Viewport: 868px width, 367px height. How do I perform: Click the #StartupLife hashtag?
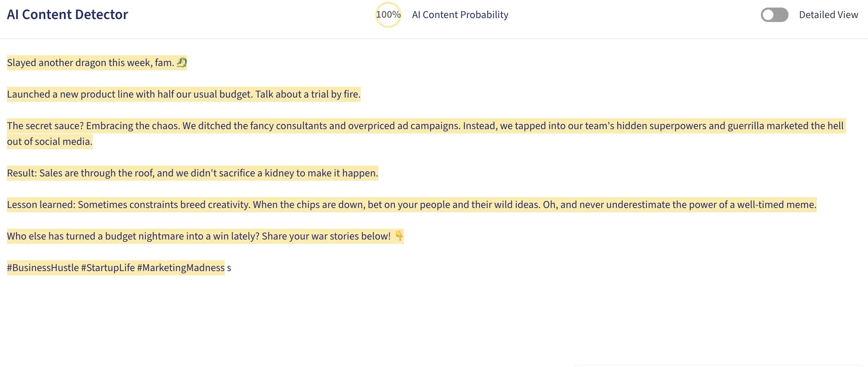pos(108,267)
